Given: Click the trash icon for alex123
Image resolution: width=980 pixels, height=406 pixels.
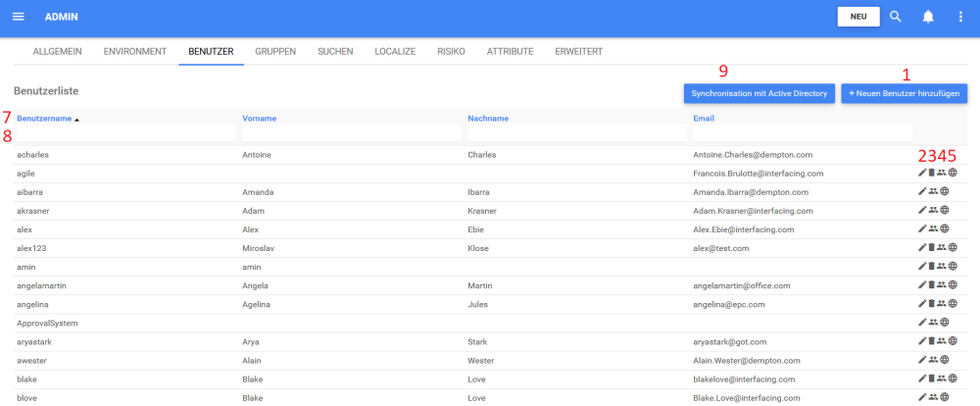Looking at the screenshot, I should [931, 247].
